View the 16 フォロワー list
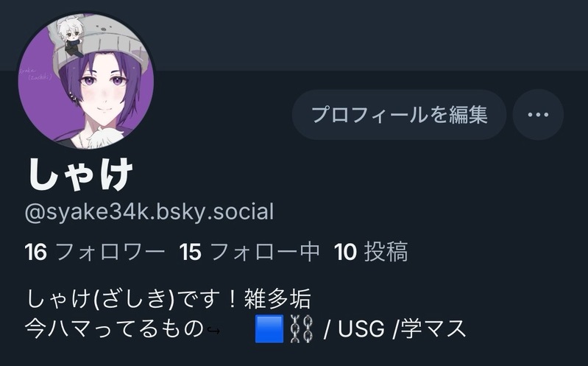The height and width of the screenshot is (366, 588). [94, 252]
